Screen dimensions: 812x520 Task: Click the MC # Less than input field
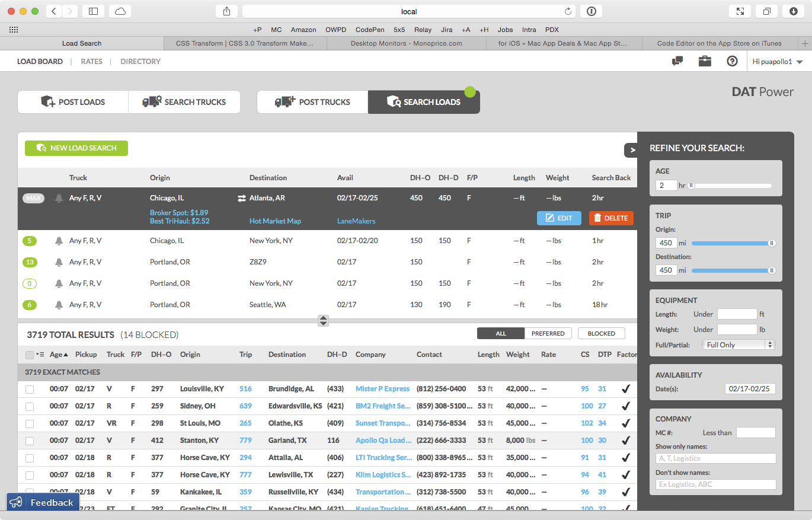(756, 433)
